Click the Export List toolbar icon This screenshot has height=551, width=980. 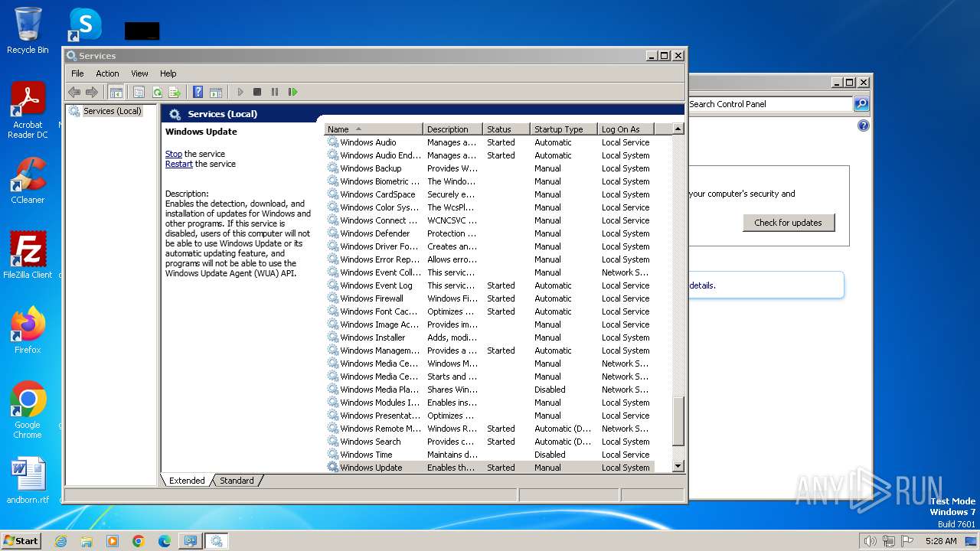click(175, 92)
